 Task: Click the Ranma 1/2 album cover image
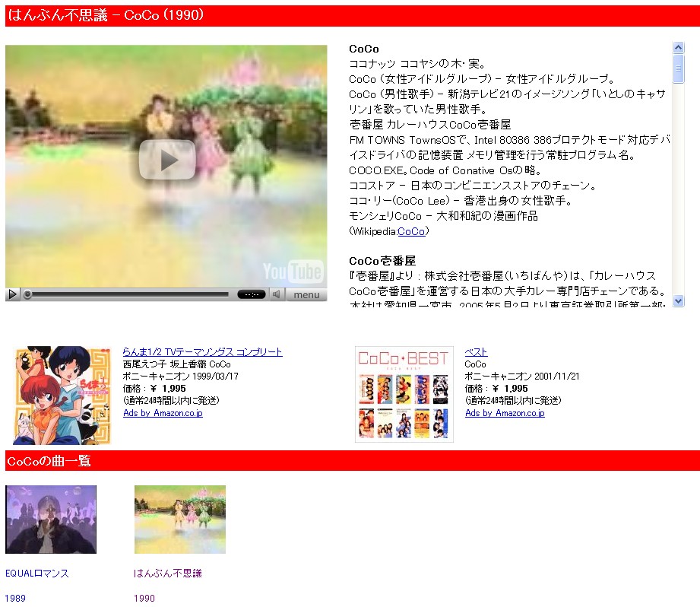click(62, 396)
